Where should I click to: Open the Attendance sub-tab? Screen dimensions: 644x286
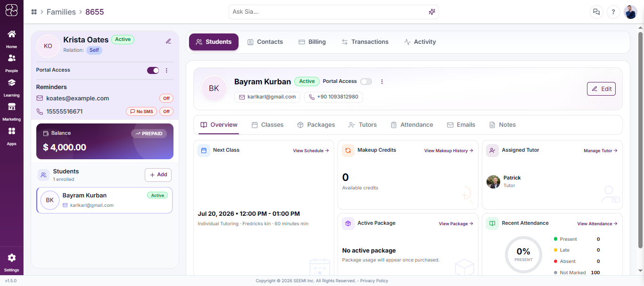tap(412, 125)
